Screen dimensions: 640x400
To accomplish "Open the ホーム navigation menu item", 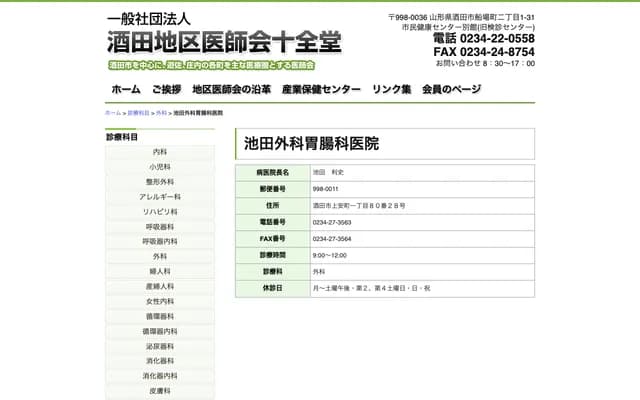I will point(126,89).
